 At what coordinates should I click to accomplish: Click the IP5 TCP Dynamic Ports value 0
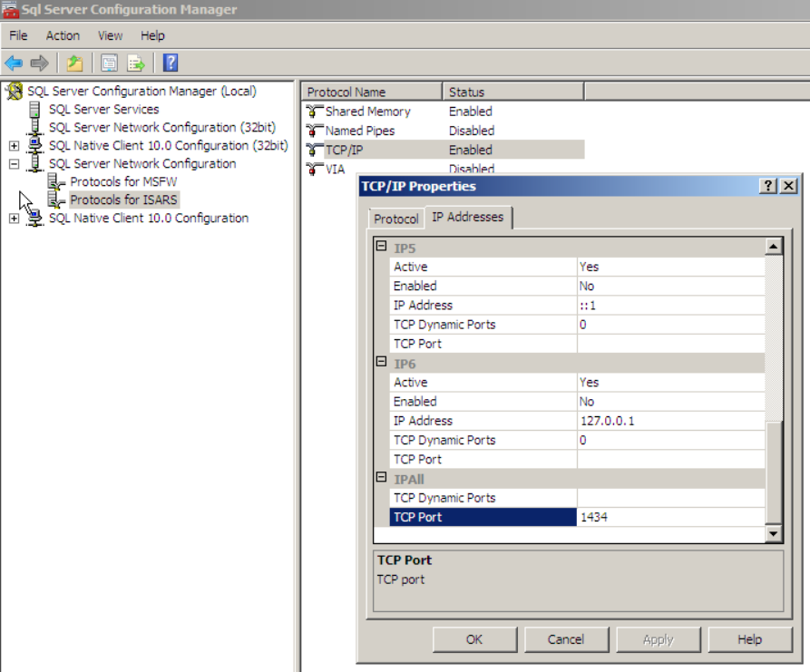pos(670,325)
